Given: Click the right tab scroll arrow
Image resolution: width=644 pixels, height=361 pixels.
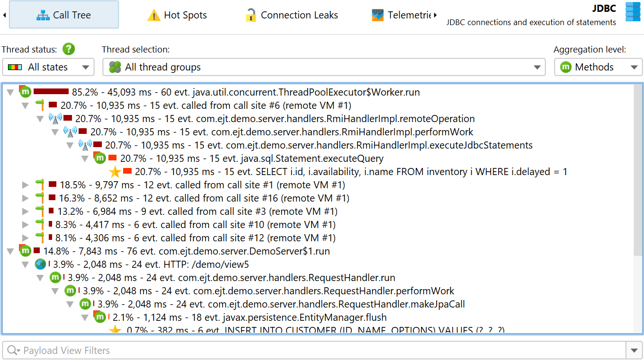Looking at the screenshot, I should point(435,15).
